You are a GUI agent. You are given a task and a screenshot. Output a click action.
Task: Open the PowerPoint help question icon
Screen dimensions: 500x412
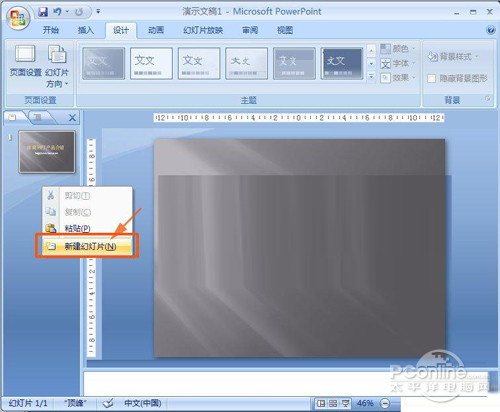point(491,30)
